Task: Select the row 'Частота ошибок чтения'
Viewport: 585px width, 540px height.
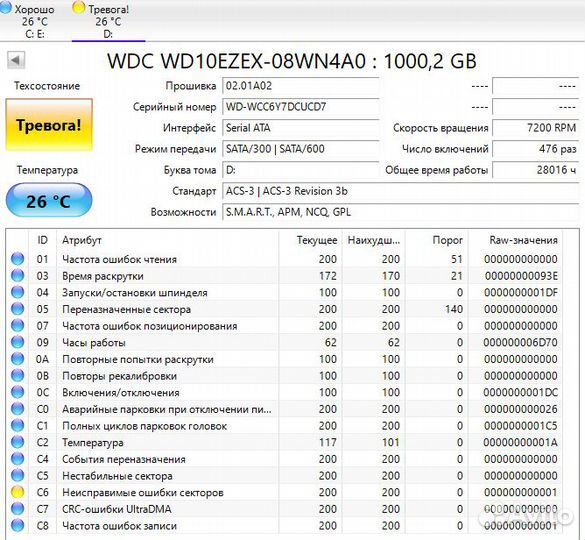Action: (285, 259)
